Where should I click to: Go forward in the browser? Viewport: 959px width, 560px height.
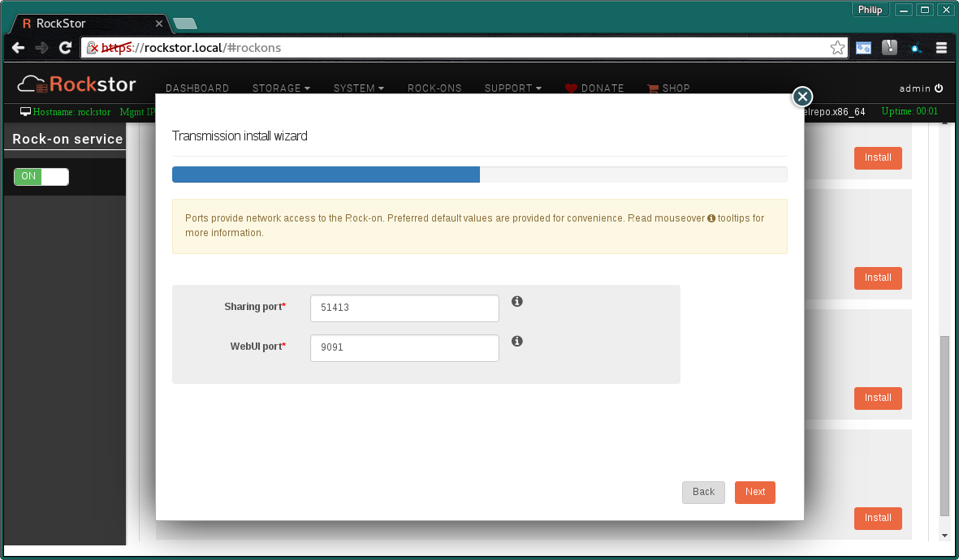coord(41,48)
